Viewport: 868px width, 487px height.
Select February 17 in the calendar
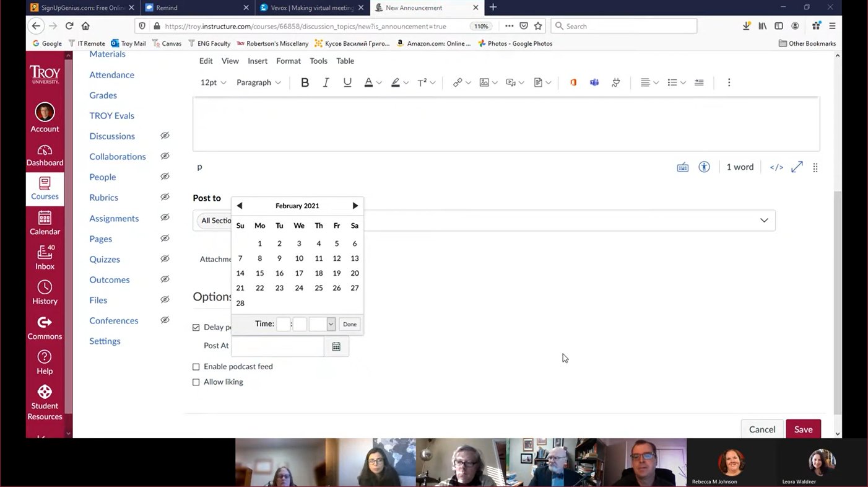[299, 273]
